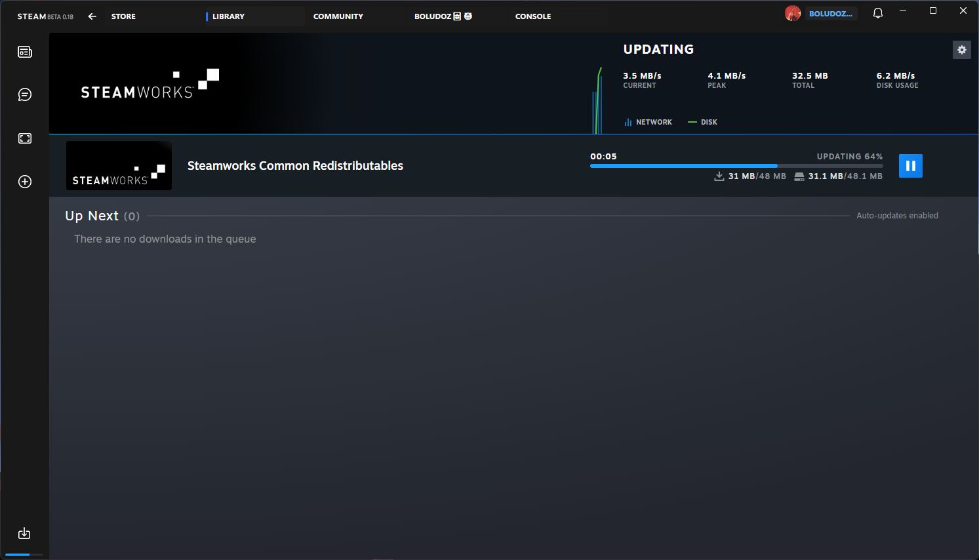This screenshot has height=560, width=979.
Task: Click the Steamworks banner logo
Action: (x=150, y=84)
